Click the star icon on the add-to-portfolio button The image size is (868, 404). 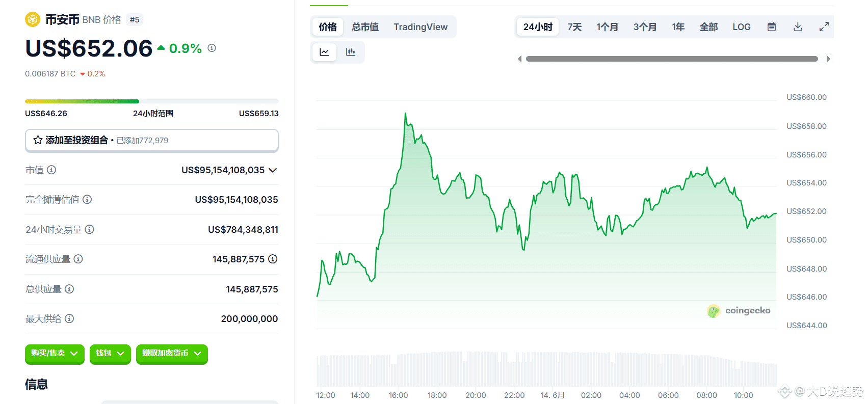point(38,140)
